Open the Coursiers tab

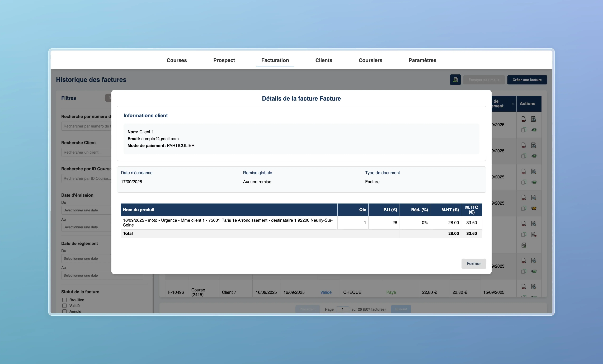370,60
